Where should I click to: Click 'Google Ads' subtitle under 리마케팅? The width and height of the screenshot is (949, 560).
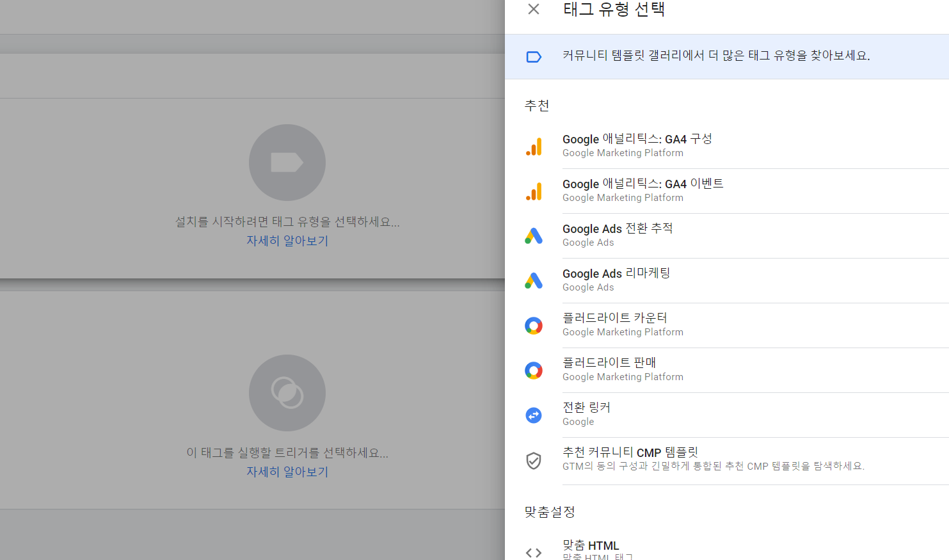(x=588, y=287)
